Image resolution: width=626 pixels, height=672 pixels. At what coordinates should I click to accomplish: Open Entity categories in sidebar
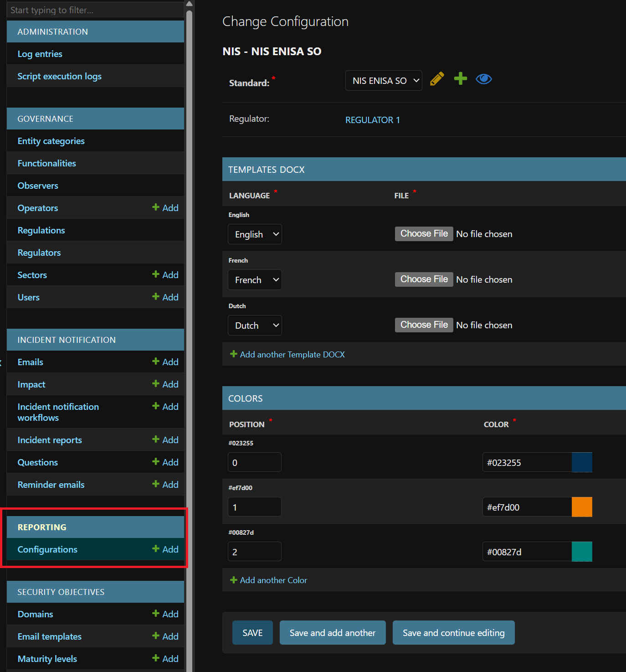pyautogui.click(x=51, y=141)
